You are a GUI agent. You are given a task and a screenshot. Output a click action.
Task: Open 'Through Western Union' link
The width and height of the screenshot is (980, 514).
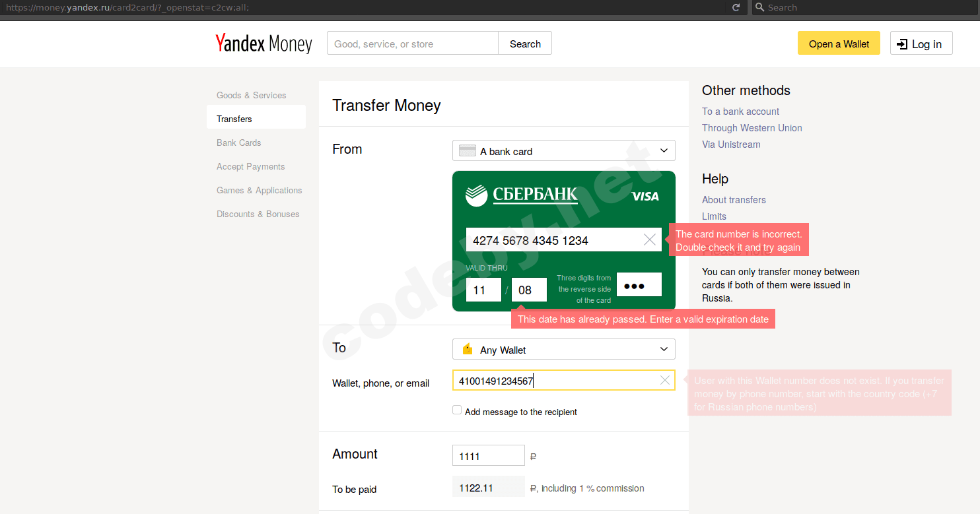752,128
